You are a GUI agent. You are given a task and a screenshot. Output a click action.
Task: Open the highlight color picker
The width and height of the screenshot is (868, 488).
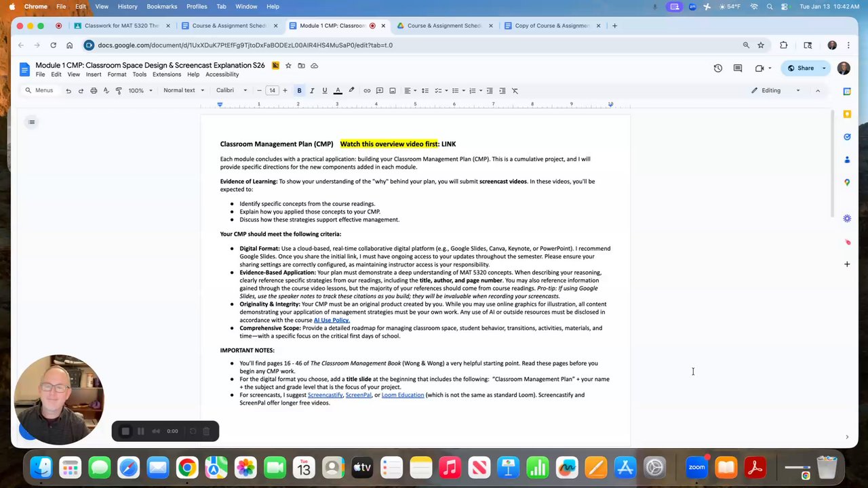pyautogui.click(x=351, y=90)
